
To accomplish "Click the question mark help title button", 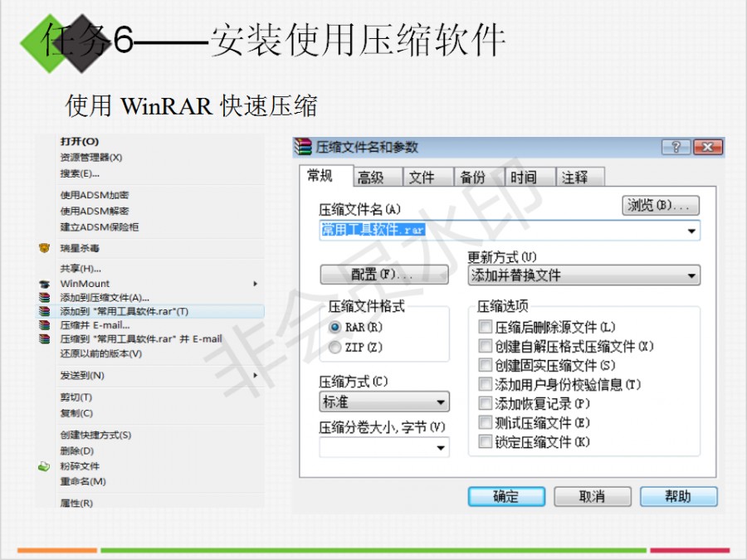I will pyautogui.click(x=676, y=148).
